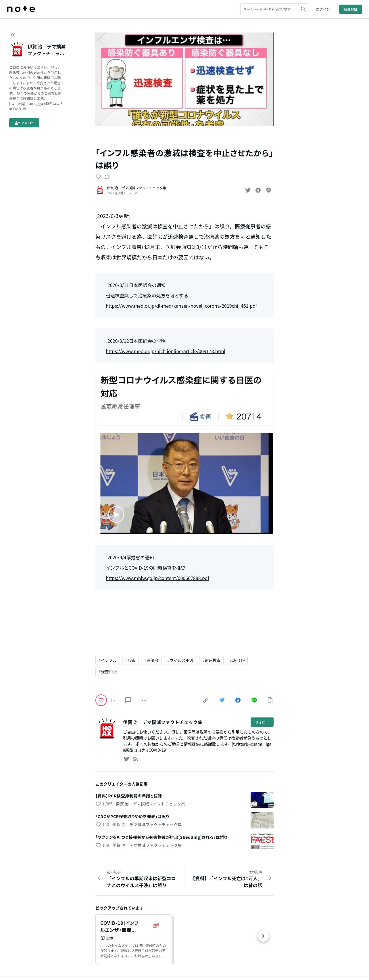The image size is (369, 980).
Task: Play the Japan Medical Association video
Action: click(x=116, y=515)
